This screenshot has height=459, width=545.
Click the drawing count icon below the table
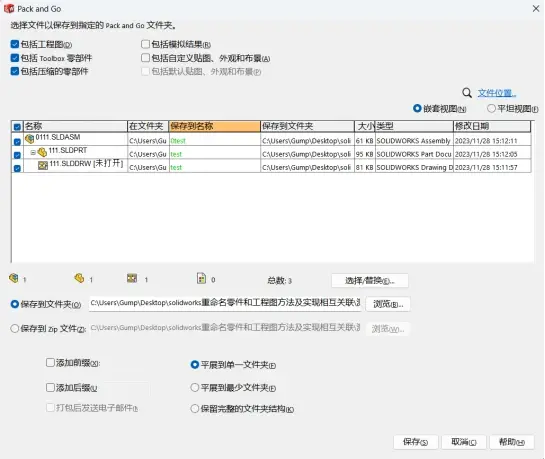coord(132,278)
